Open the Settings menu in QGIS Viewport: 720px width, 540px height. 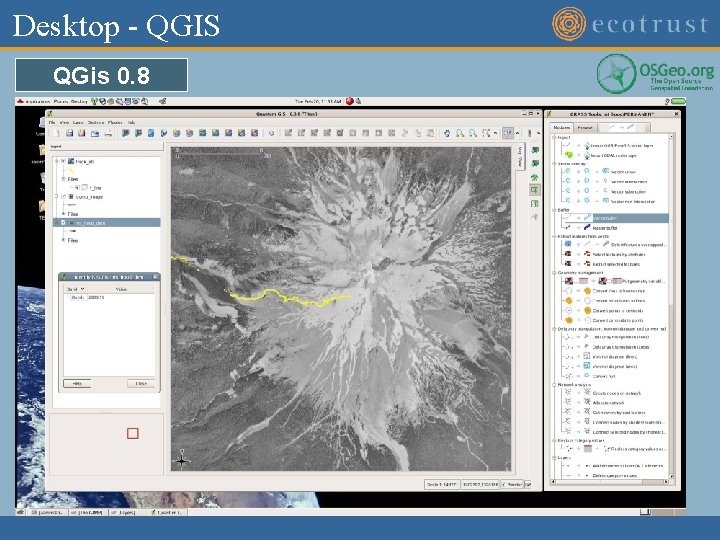point(96,123)
